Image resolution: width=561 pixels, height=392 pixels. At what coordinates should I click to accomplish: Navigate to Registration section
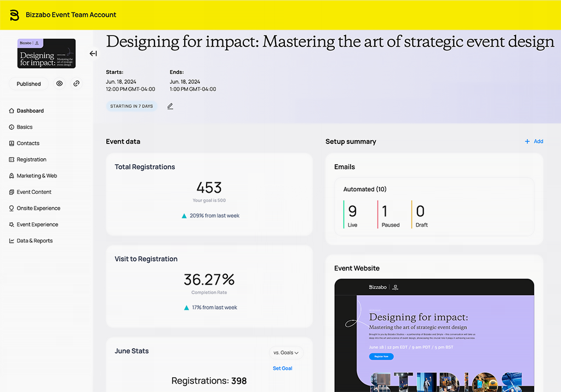coord(31,159)
